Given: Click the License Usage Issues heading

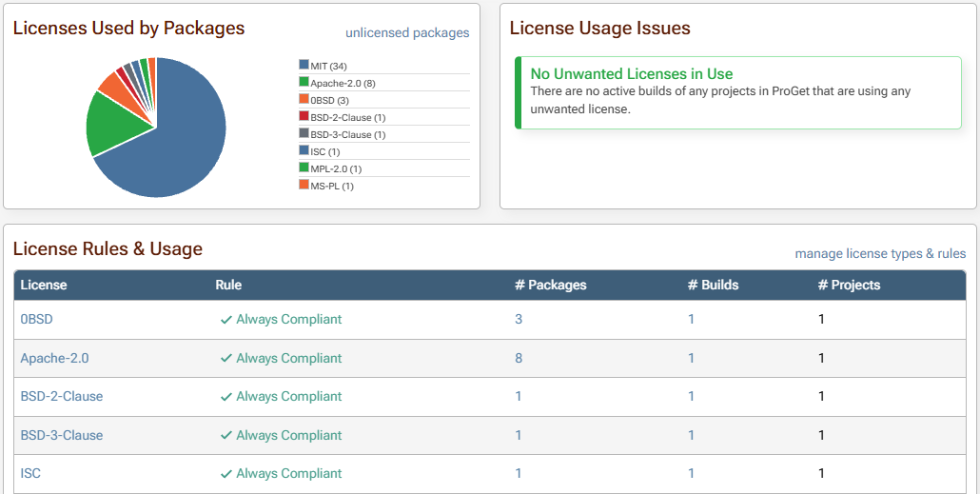Looking at the screenshot, I should pos(600,29).
